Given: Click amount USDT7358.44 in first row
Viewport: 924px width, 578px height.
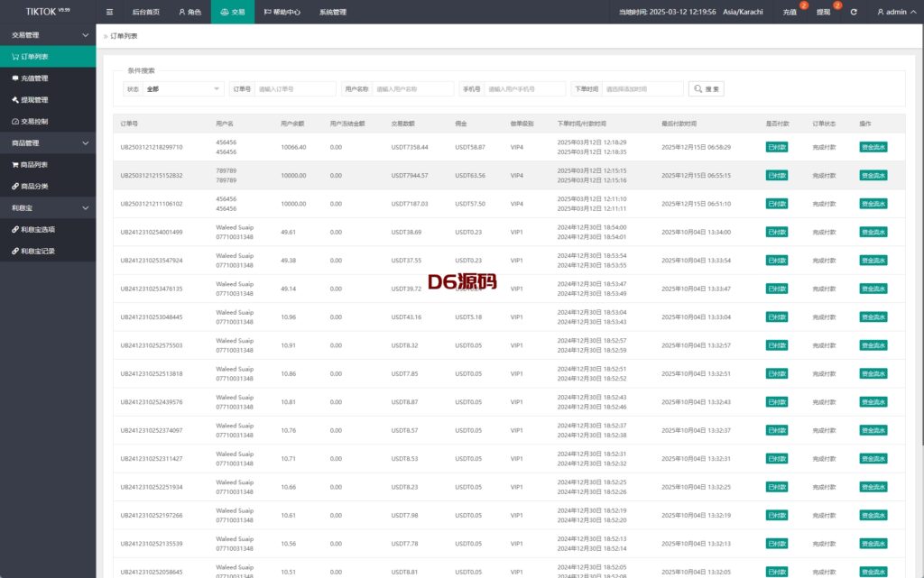Looking at the screenshot, I should [x=410, y=147].
